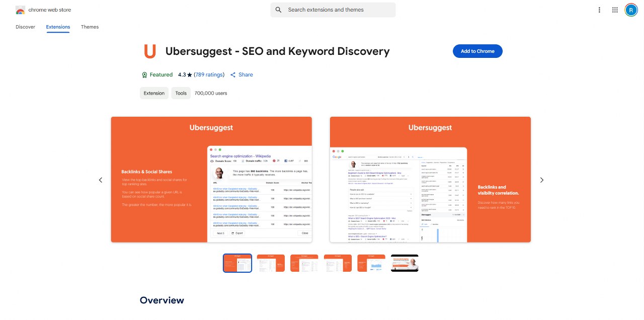644x320 pixels.
Task: Switch to the Extensions tab
Action: [x=58, y=27]
